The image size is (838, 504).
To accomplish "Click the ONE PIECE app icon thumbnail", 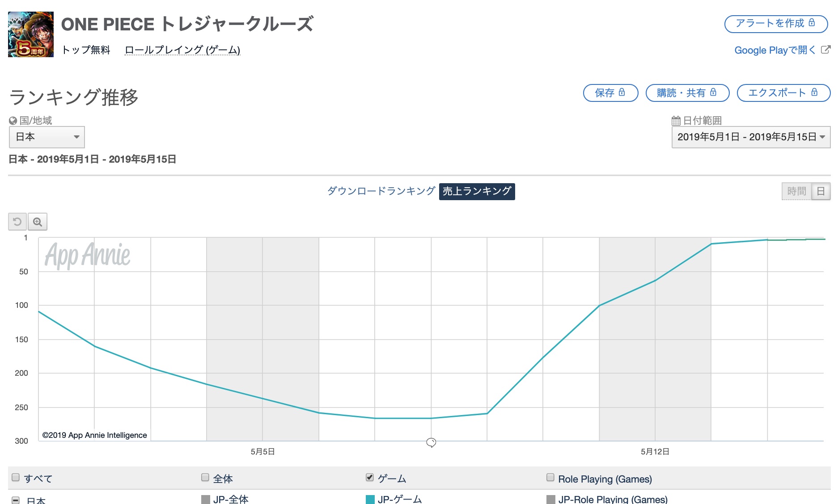I will [x=31, y=34].
